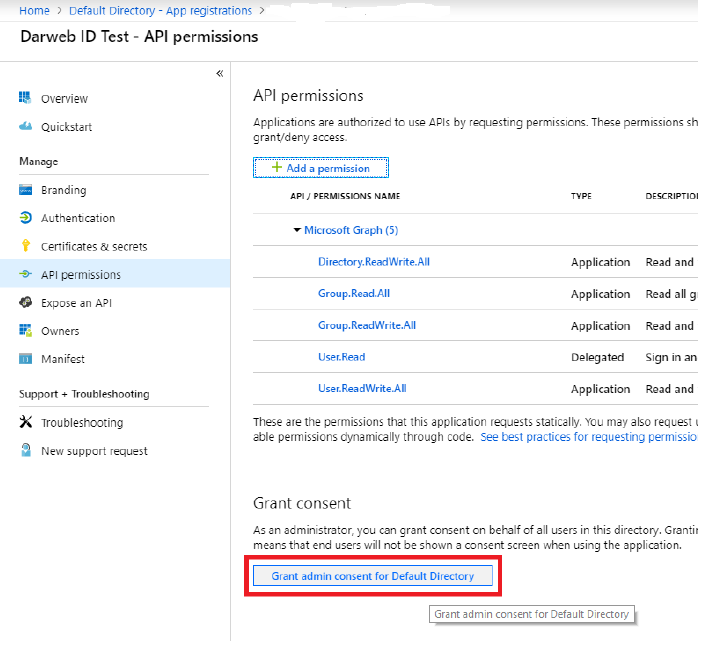Go to Home breadcrumb link
The image size is (703, 646).
click(35, 10)
